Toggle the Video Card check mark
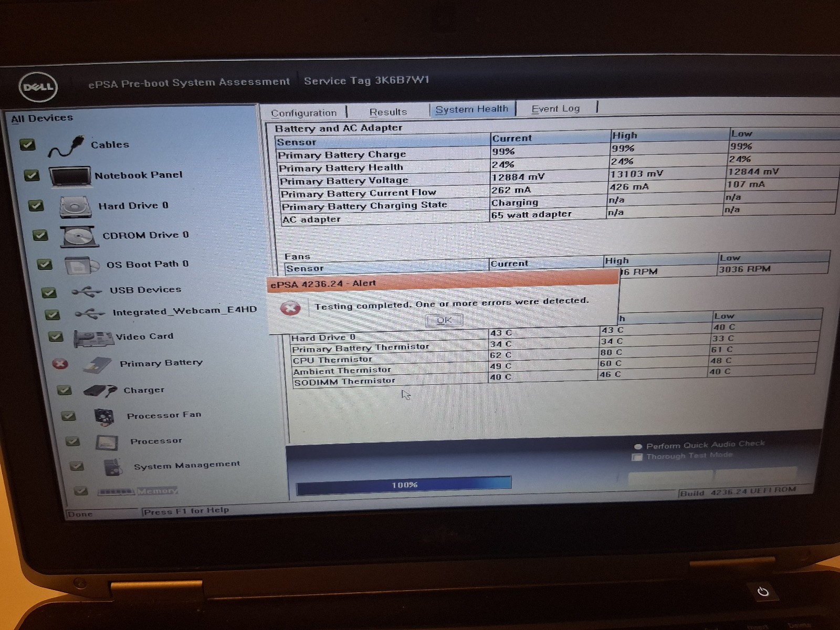Image resolution: width=840 pixels, height=630 pixels. 56,337
